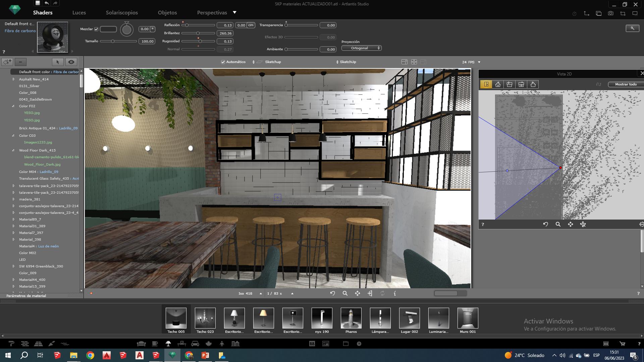Expand the Asphalt New_414 material
Screen dimensions: 644x362
[13, 79]
